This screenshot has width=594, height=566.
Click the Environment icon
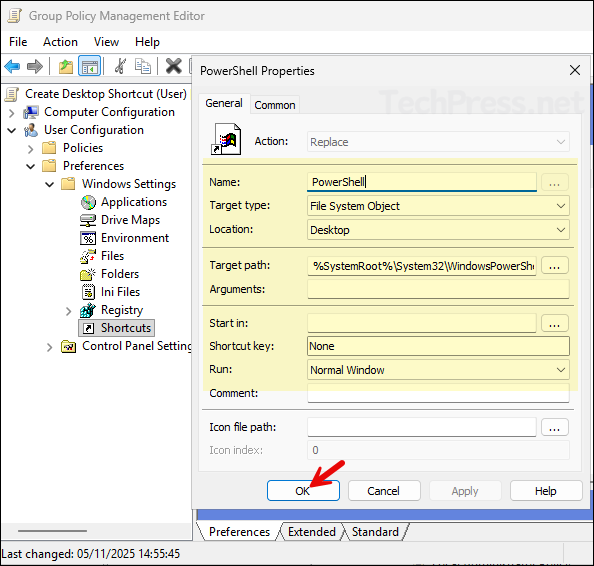tap(88, 238)
